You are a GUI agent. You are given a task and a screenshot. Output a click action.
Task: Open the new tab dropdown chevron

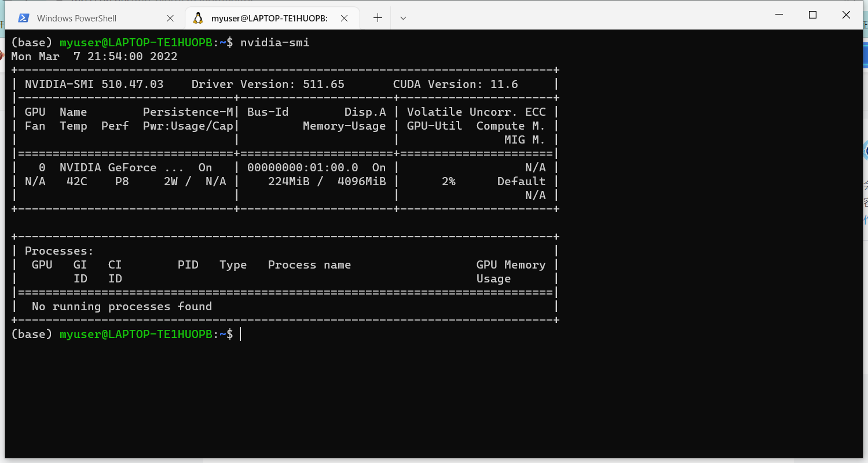tap(402, 18)
